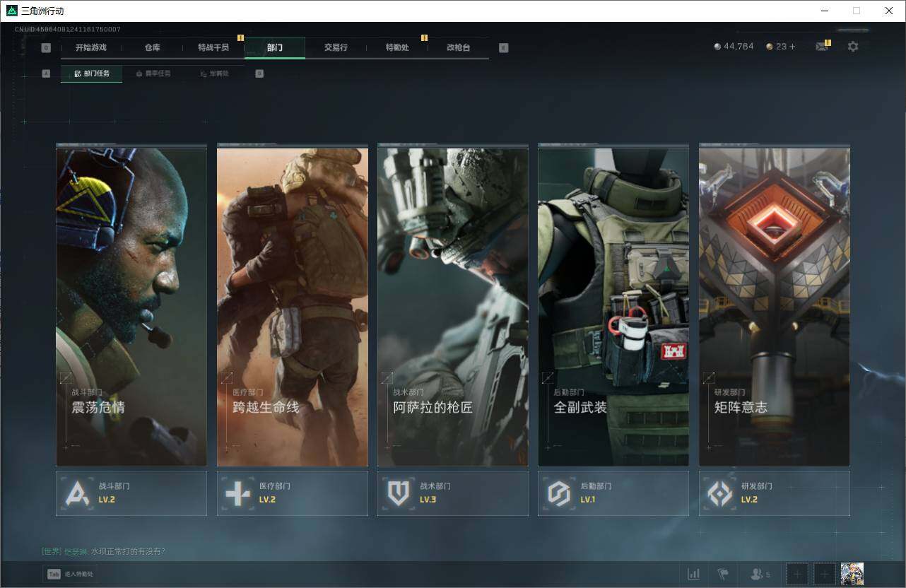The width and height of the screenshot is (906, 588).
Task: Go to the 特战干员 tab
Action: [213, 47]
